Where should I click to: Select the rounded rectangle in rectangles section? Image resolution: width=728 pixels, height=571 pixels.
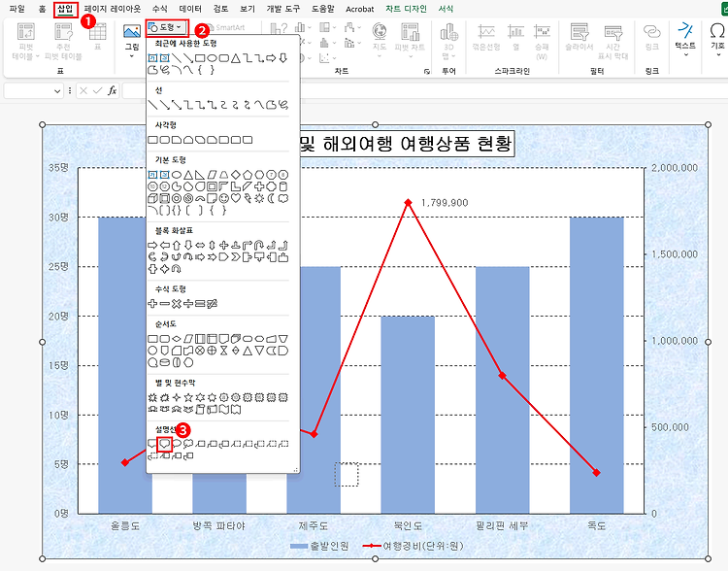(x=165, y=140)
